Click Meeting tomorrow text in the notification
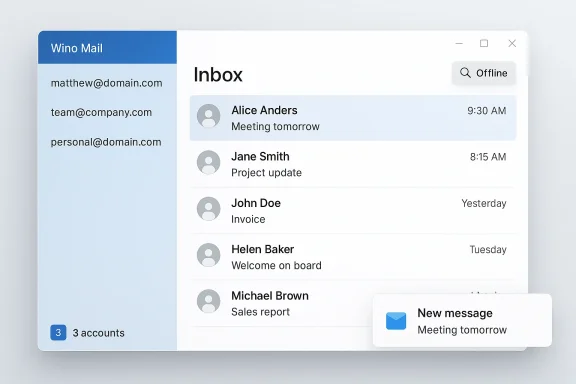The width and height of the screenshot is (576, 384). point(462,330)
